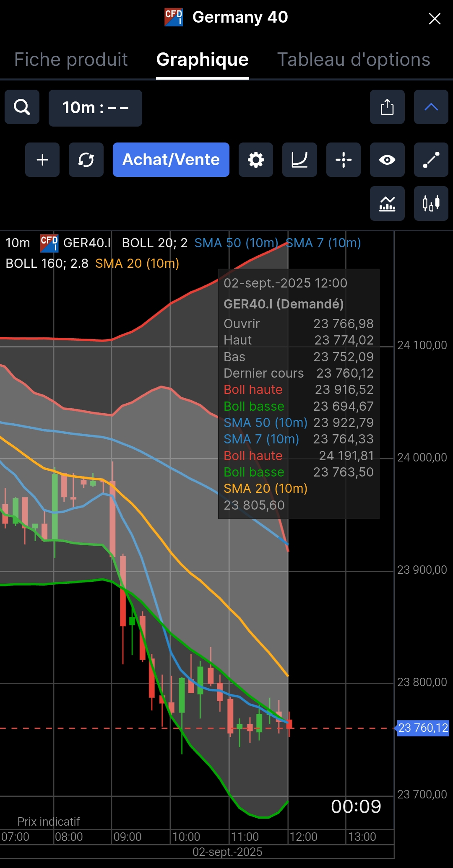
Task: Open the indicators chart icon
Action: point(387,204)
